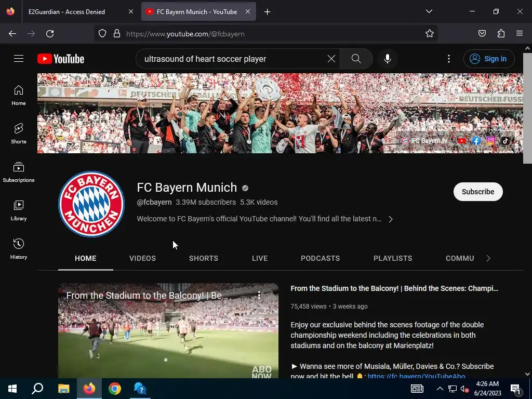This screenshot has height=399, width=532.
Task: Click the FC Bayern.tv banner link
Action: point(424,140)
